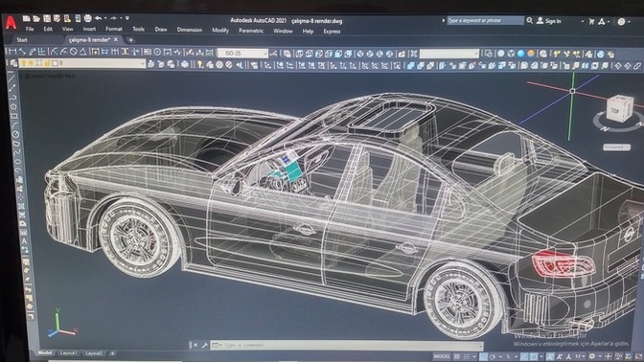
Task: Select the Multiline Text A tool
Action: (x=24, y=241)
